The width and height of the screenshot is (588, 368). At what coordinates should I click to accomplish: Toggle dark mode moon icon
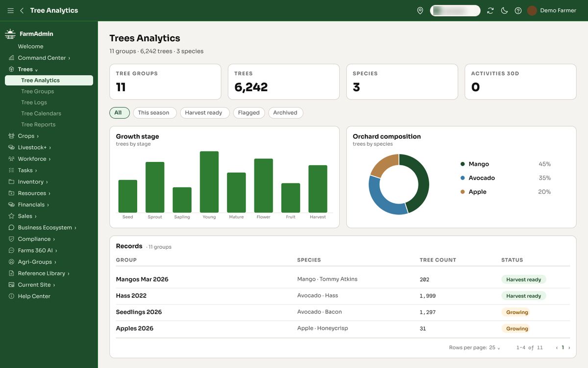[x=504, y=10]
